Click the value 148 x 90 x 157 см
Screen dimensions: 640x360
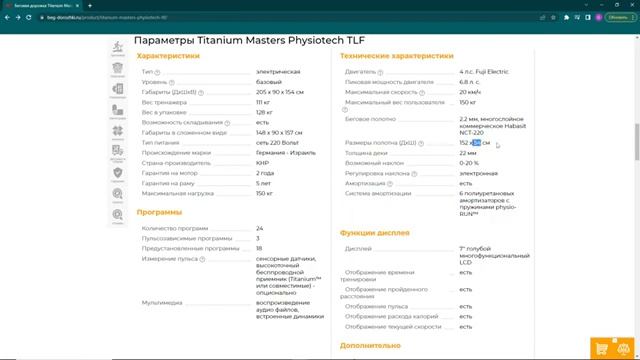pyautogui.click(x=279, y=133)
